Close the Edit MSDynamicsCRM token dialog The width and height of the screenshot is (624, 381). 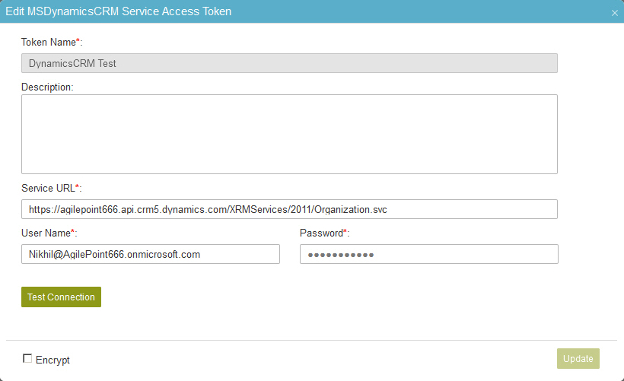pos(614,13)
